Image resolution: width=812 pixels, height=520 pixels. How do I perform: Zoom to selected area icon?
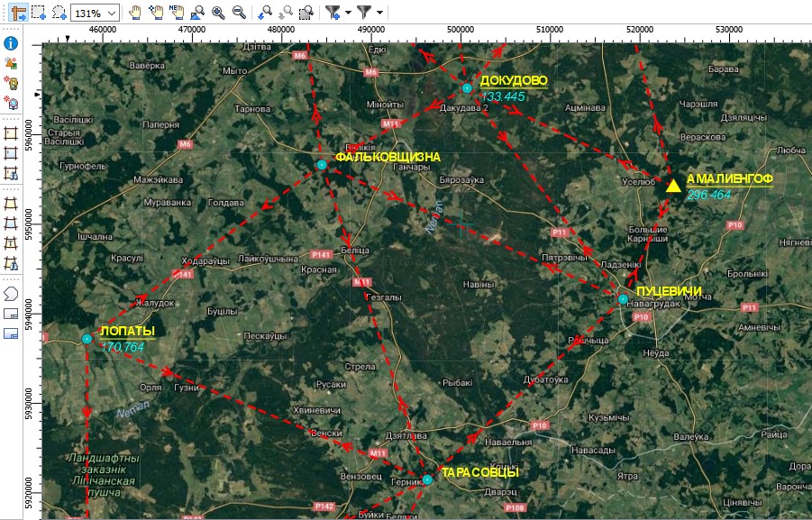click(306, 13)
